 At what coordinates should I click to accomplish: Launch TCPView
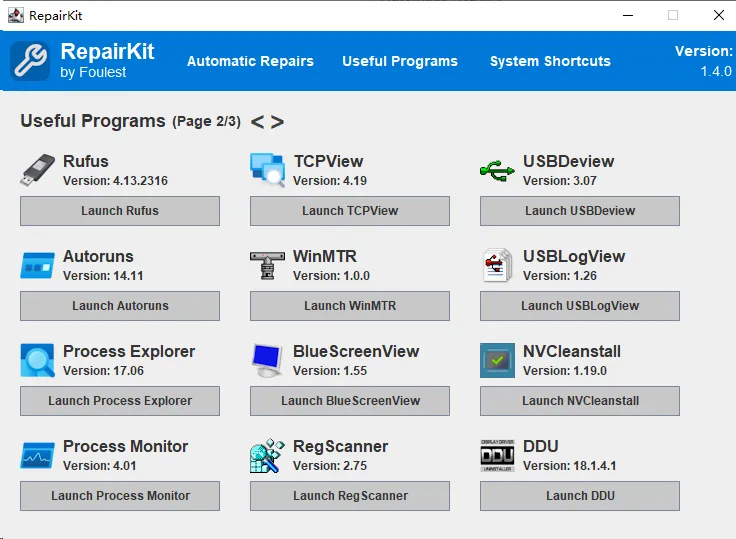tap(350, 211)
